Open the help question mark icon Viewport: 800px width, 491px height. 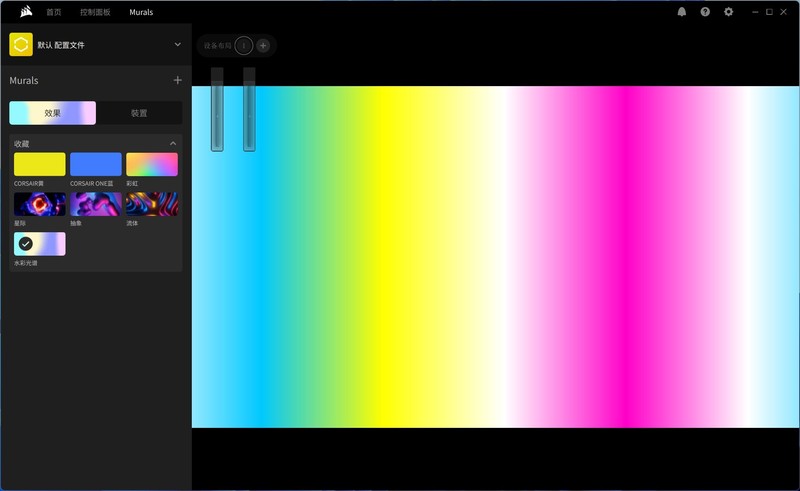click(x=705, y=12)
